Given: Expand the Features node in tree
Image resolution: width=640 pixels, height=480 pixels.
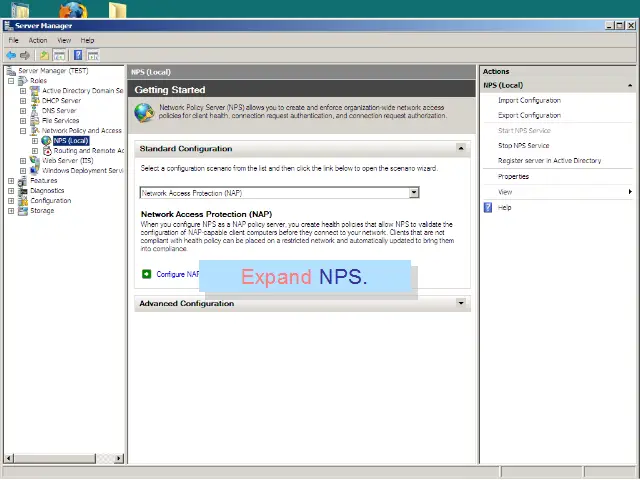Looking at the screenshot, I should coord(11,181).
